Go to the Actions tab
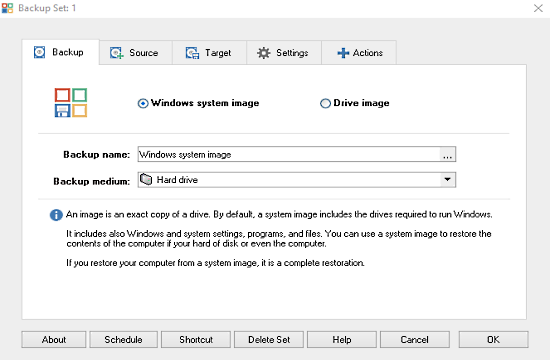Screen dimensions: 550x360 pos(359,53)
